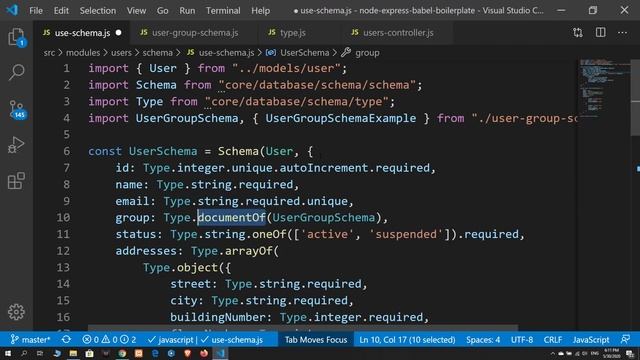Open the File menu
Image resolution: width=640 pixels, height=360 pixels.
(36, 10)
